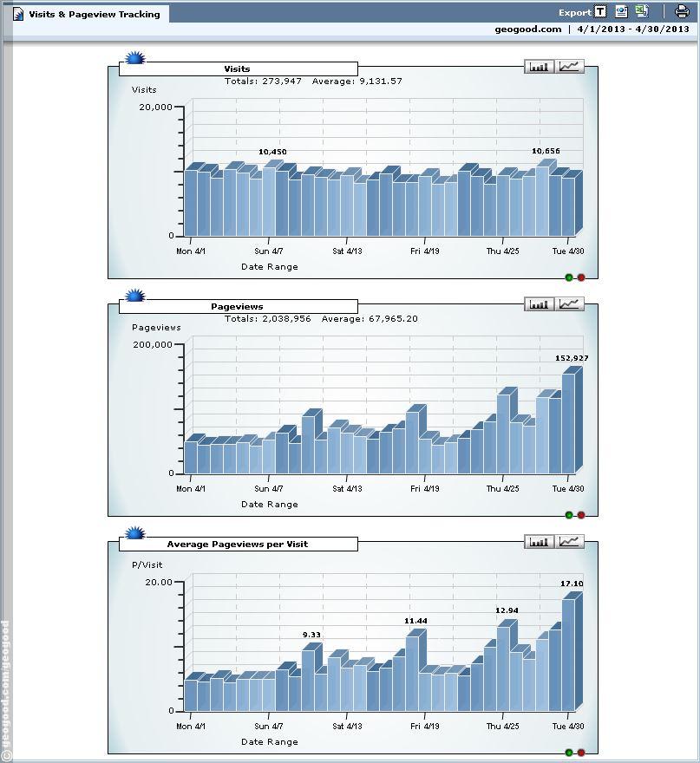Show Pageviews chart as line graph
The image size is (700, 763).
(x=570, y=304)
